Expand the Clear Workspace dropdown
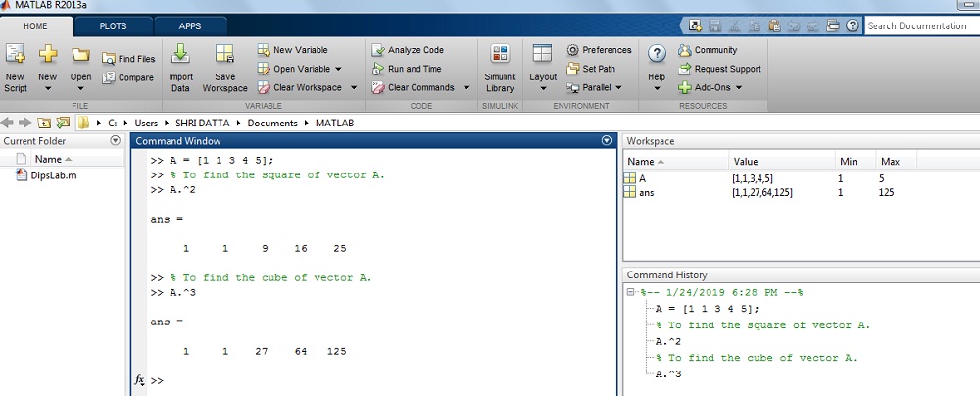Screen dimensions: 980x396 coord(337,87)
